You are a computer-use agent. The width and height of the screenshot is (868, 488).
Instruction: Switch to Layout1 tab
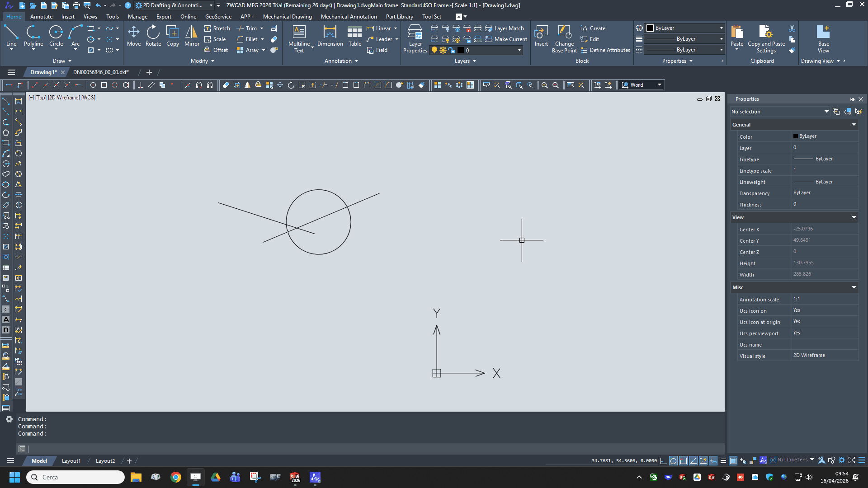point(71,461)
